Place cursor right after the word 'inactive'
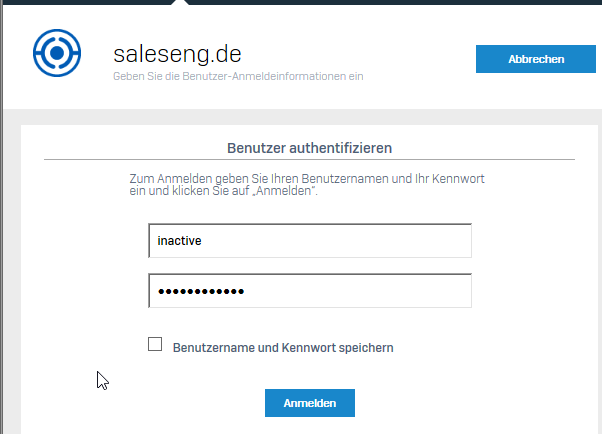 pyautogui.click(x=202, y=241)
